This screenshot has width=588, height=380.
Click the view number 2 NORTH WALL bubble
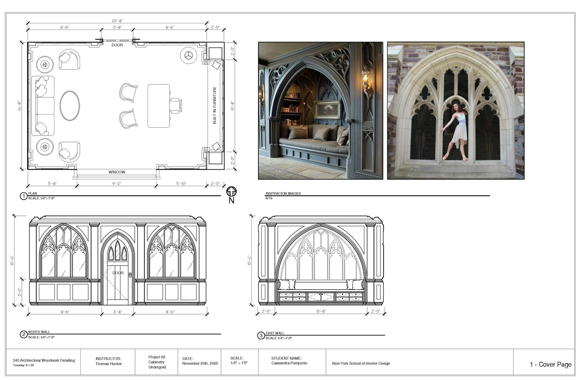pyautogui.click(x=24, y=335)
